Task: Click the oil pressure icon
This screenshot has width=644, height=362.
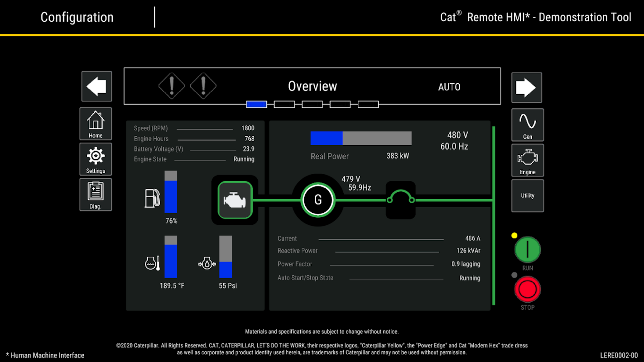Action: 207,263
